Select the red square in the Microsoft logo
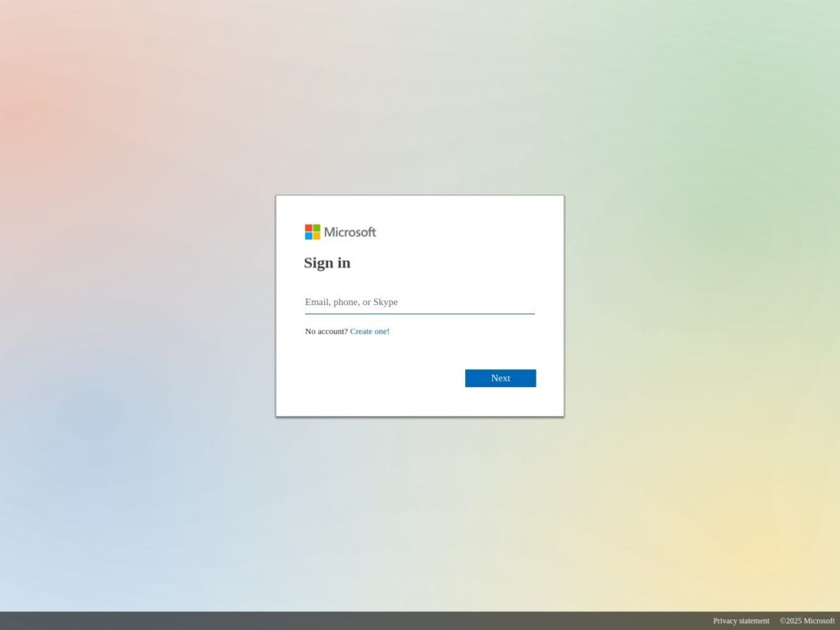Image resolution: width=840 pixels, height=630 pixels. point(309,227)
